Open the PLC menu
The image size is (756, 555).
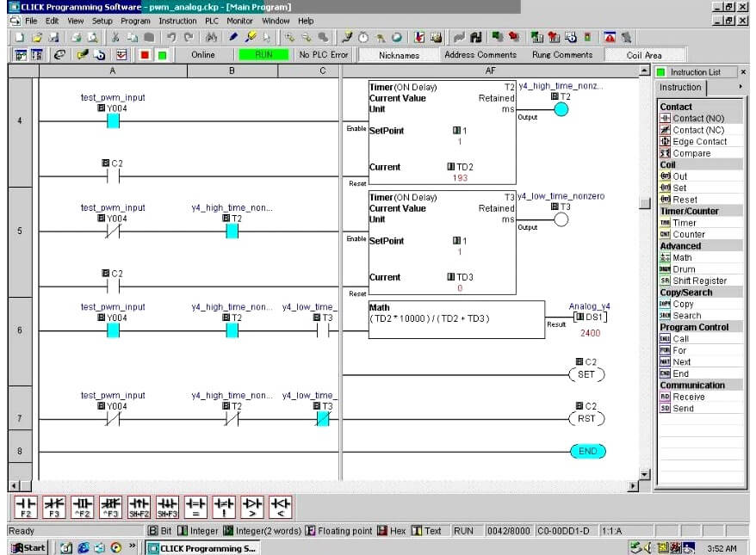[211, 21]
